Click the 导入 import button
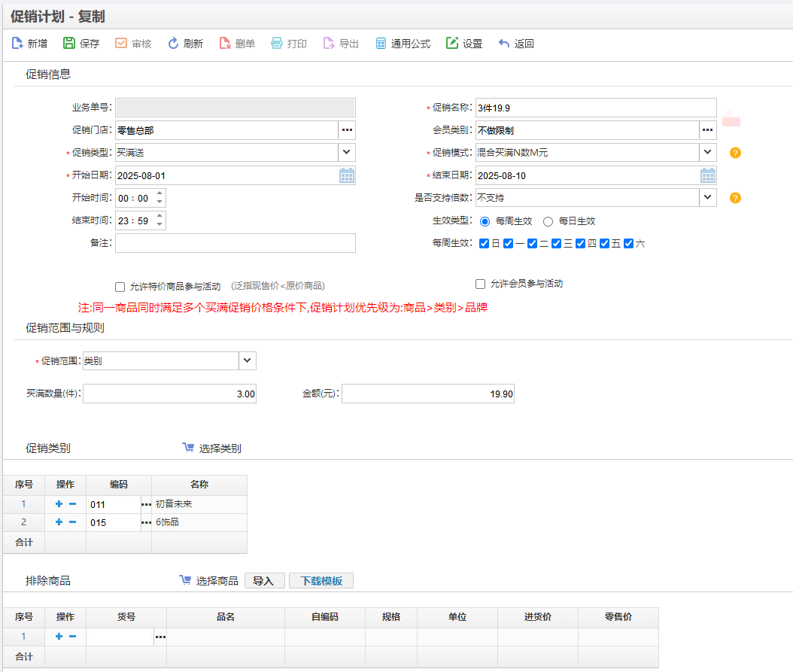Image resolution: width=793 pixels, height=672 pixels. pyautogui.click(x=265, y=580)
